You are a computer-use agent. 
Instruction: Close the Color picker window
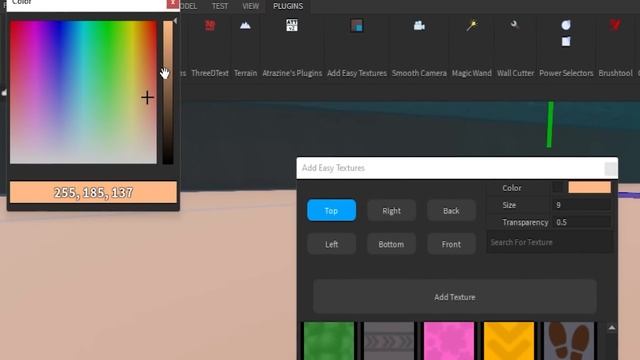173,3
